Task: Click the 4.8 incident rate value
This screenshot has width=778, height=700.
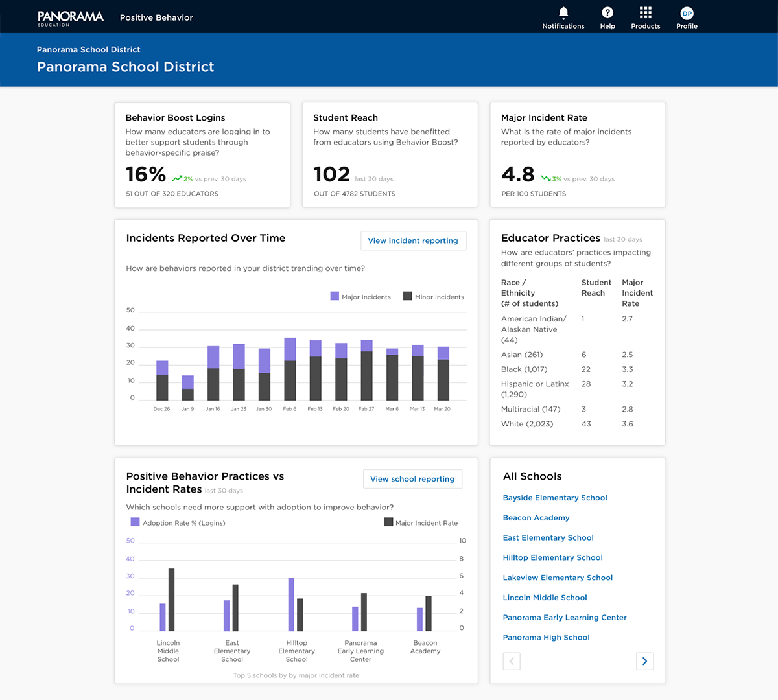Action: 518,174
